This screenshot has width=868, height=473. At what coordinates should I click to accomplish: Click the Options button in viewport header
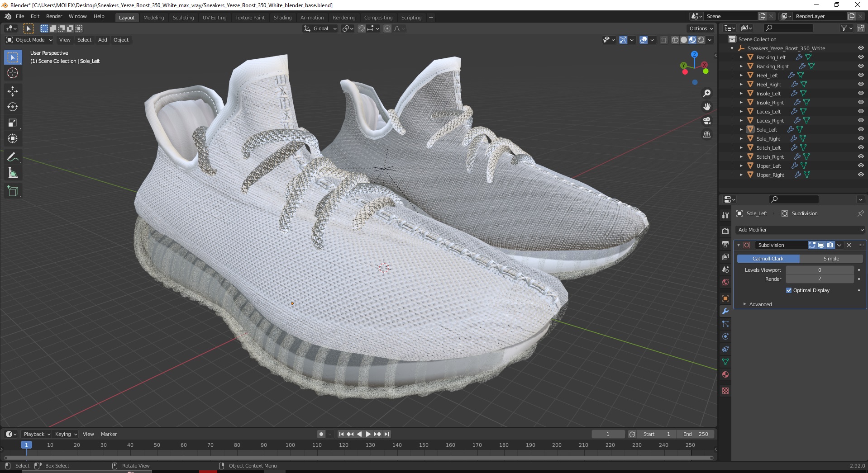[701, 28]
